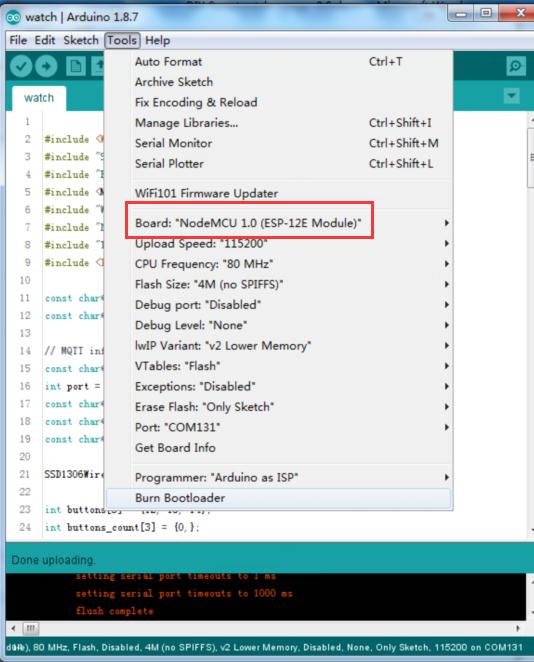The width and height of the screenshot is (534, 662).
Task: Expand the Flash Size submenu
Action: pyautogui.click(x=279, y=284)
